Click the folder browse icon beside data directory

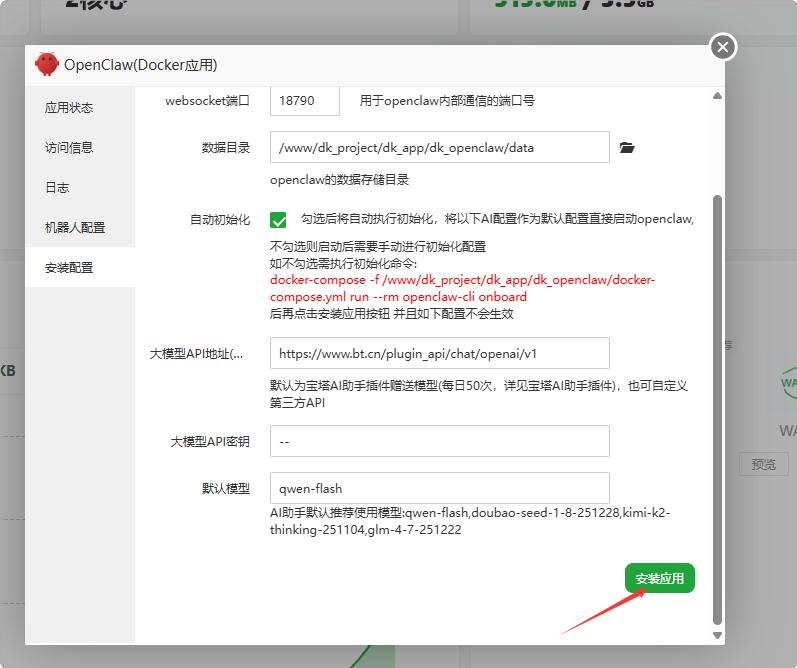click(627, 147)
